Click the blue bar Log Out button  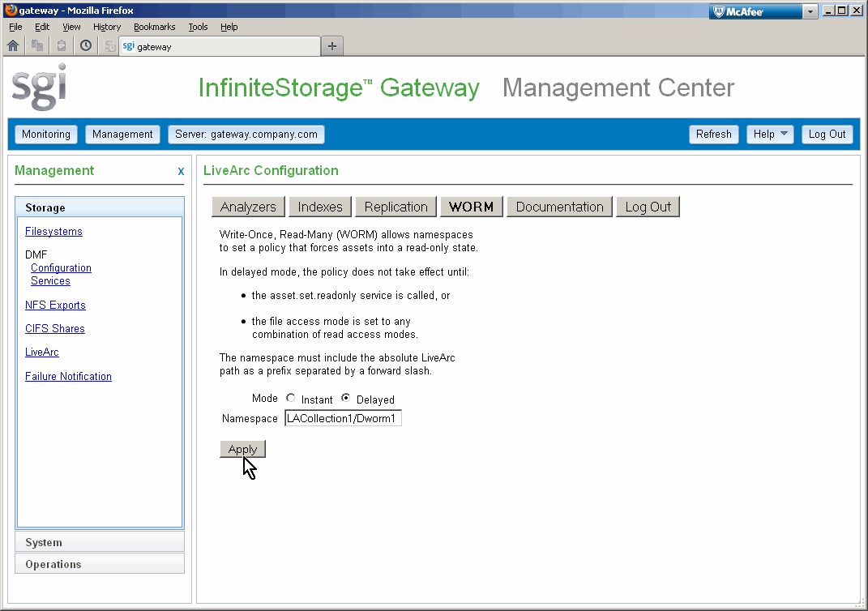[827, 135]
